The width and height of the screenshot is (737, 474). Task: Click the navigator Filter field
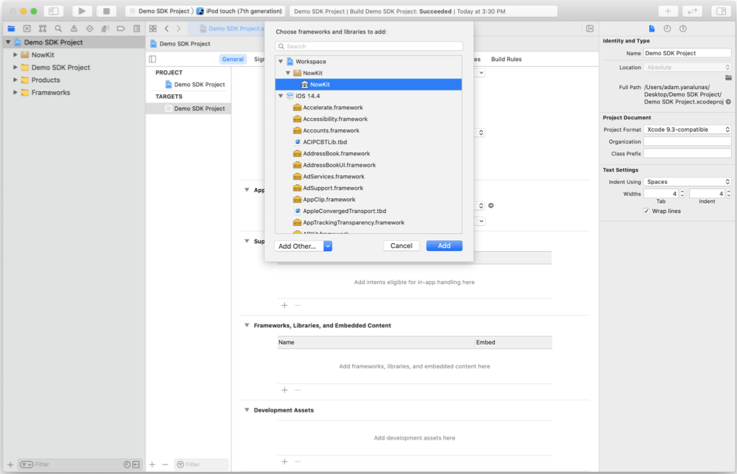coord(73,464)
